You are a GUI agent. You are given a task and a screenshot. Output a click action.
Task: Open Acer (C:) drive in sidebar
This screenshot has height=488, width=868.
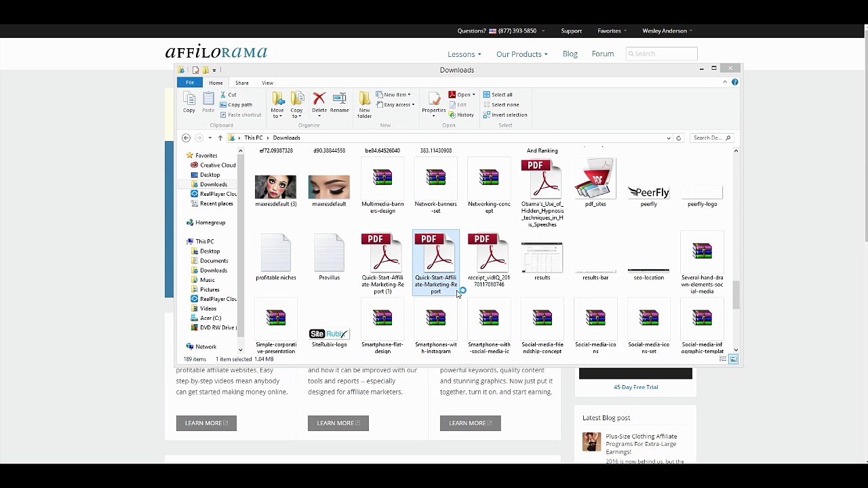pyautogui.click(x=206, y=318)
